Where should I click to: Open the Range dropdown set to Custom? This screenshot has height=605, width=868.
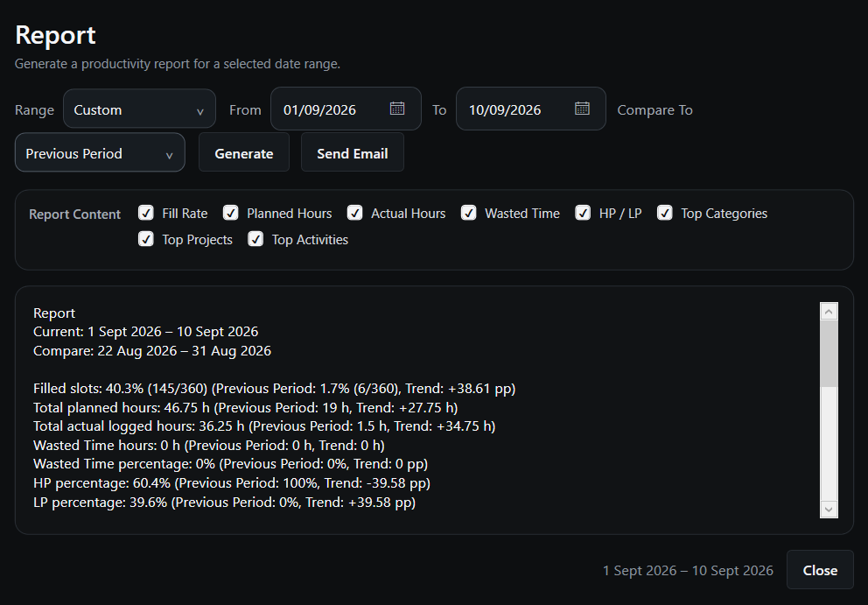click(x=139, y=109)
